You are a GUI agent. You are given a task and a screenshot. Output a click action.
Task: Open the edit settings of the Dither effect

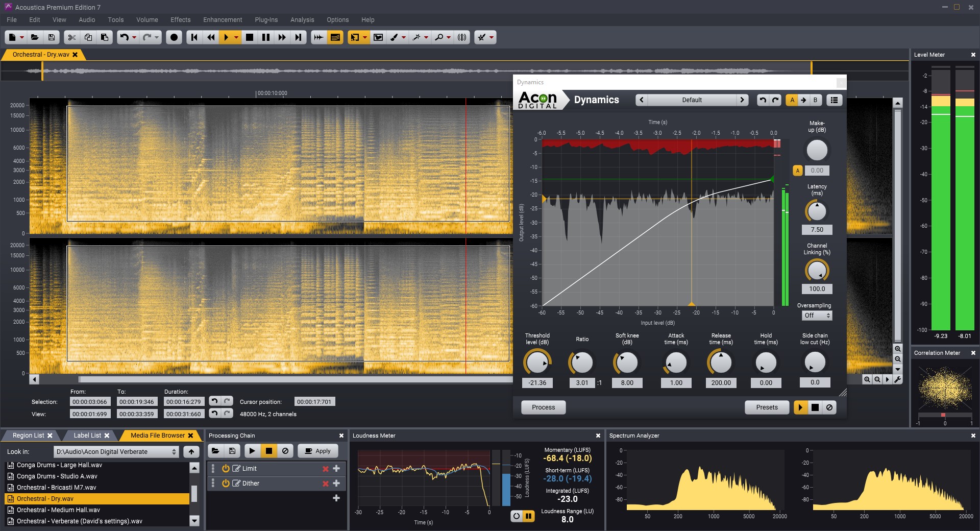point(236,484)
